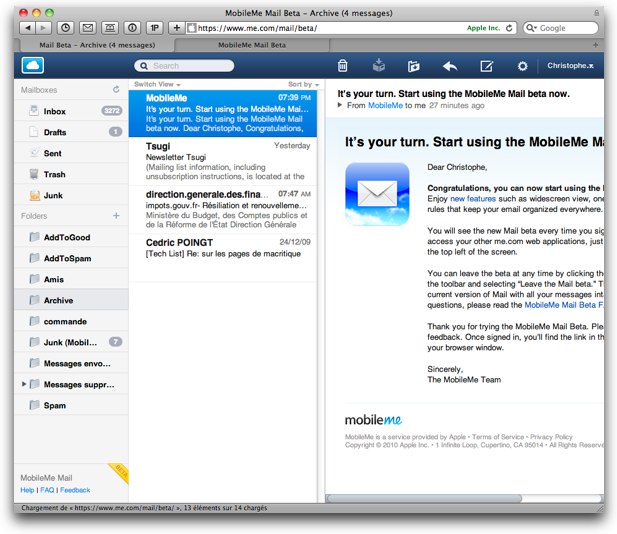Open the Switch View dropdown

pos(157,84)
